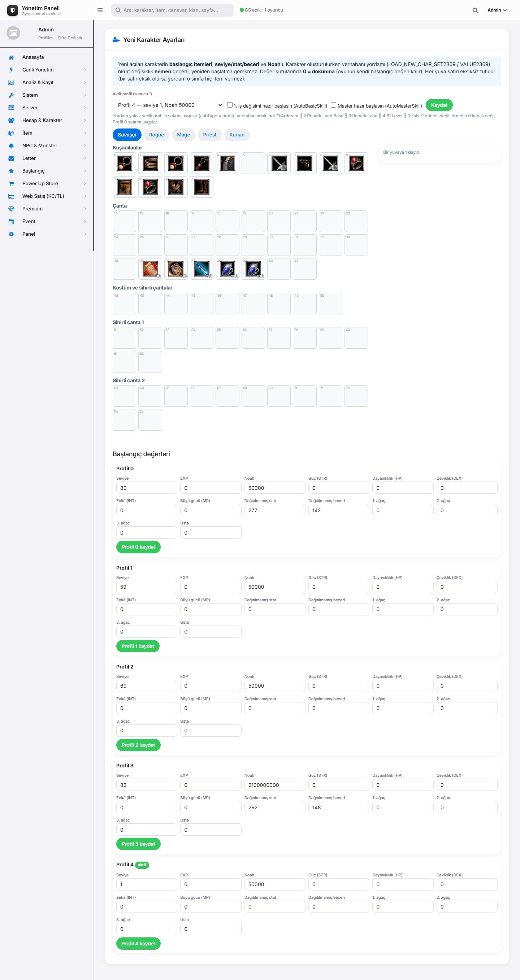Switch to the Mage class tab
This screenshot has height=980, width=520.
183,135
